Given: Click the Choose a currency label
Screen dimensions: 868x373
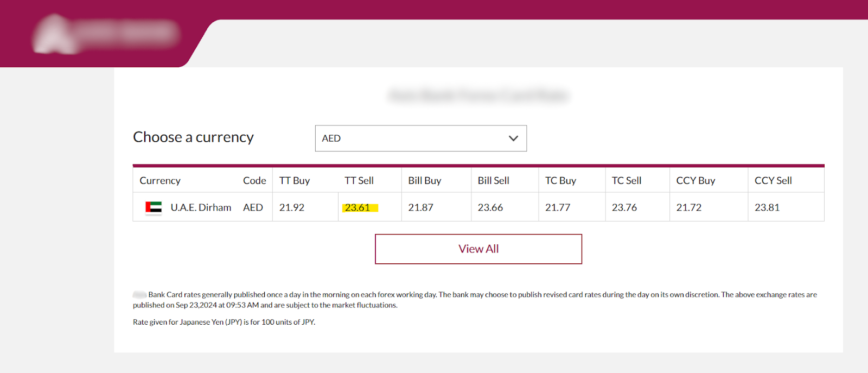Looking at the screenshot, I should (x=193, y=137).
